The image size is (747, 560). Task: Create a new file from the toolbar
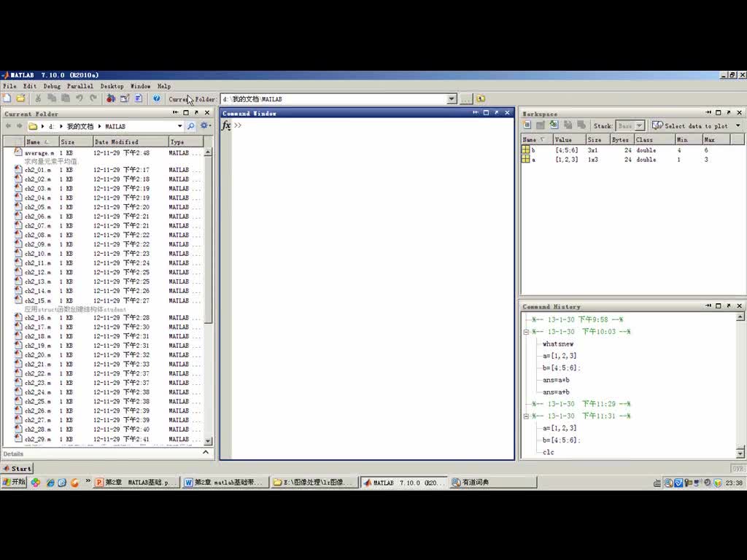pos(7,98)
